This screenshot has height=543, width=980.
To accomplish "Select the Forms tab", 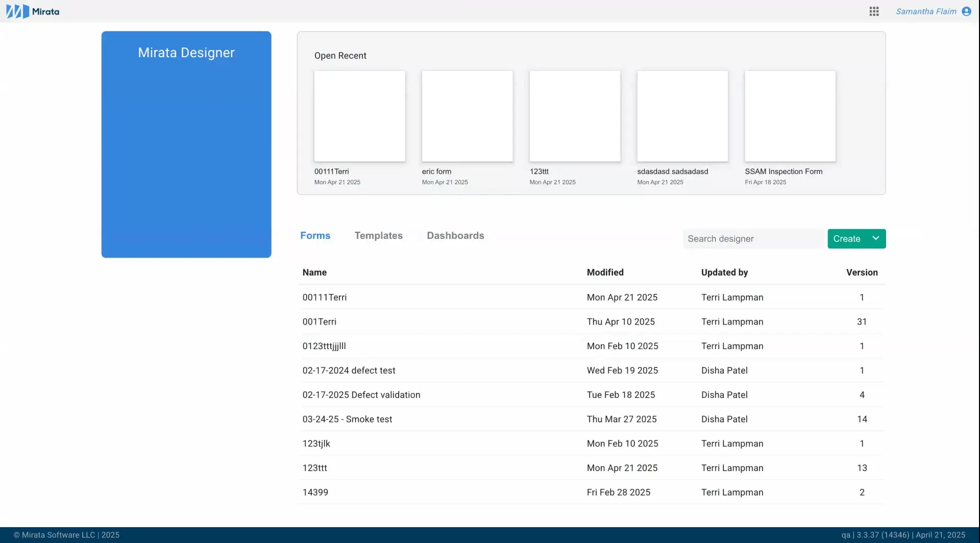I will tap(315, 235).
